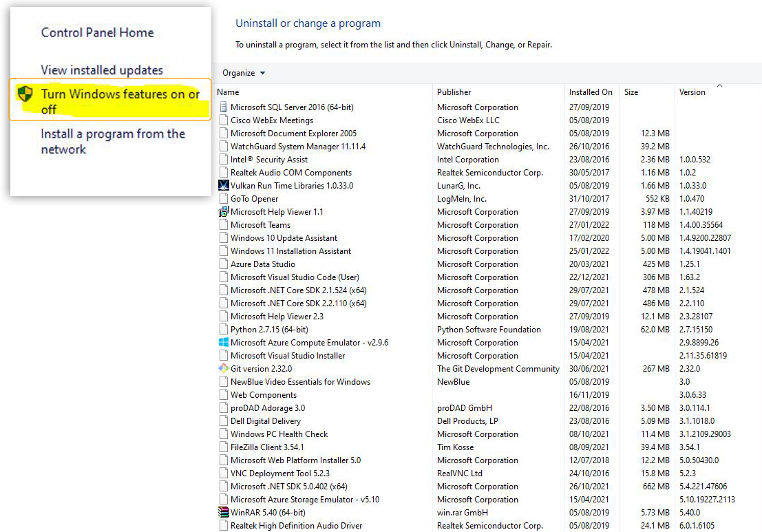The height and width of the screenshot is (532, 762).
Task: Select VNC Deployment Tool 5.2.3 entry
Action: [280, 474]
